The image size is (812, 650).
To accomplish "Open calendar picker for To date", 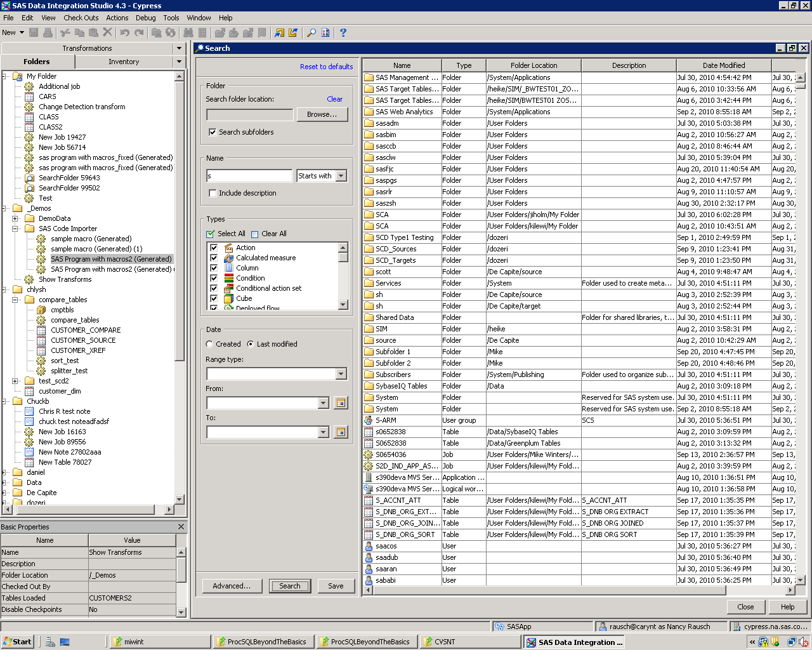I will pyautogui.click(x=341, y=432).
